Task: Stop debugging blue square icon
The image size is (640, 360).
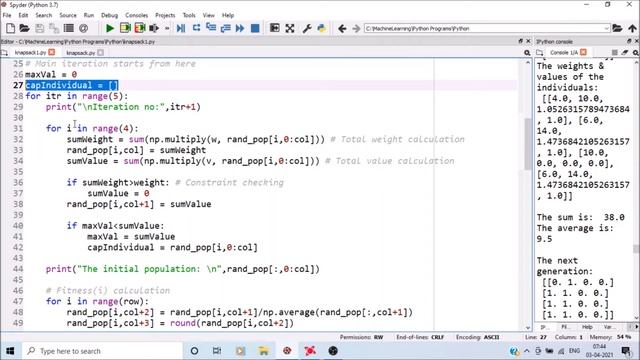Action: (x=255, y=28)
